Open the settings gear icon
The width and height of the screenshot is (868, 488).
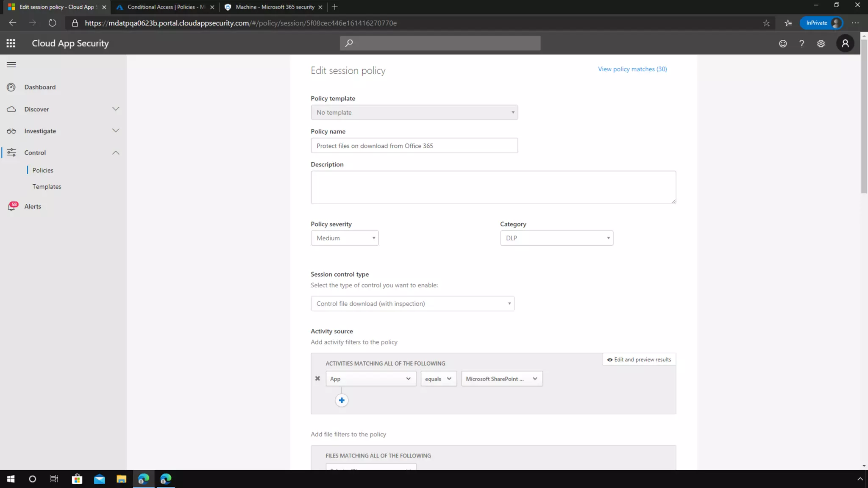(x=821, y=43)
